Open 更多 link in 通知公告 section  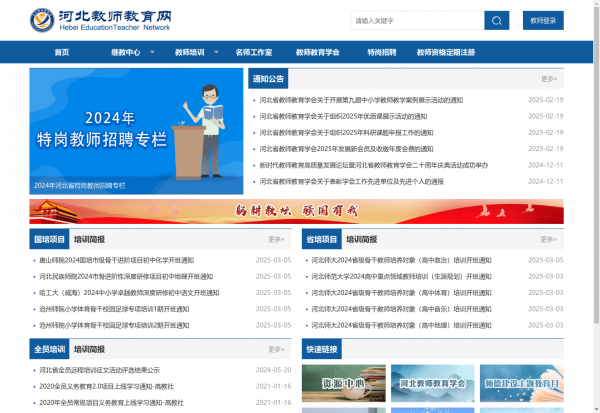[x=549, y=78]
